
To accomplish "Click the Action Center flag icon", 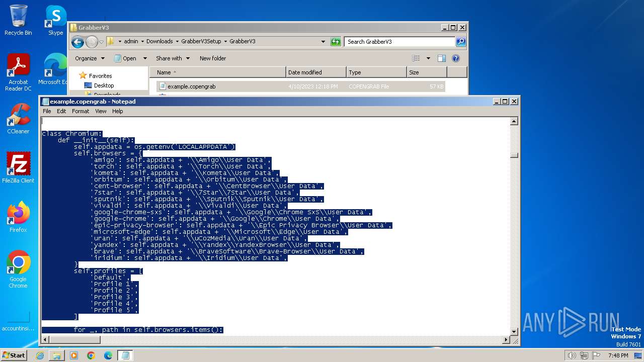I will [x=597, y=355].
